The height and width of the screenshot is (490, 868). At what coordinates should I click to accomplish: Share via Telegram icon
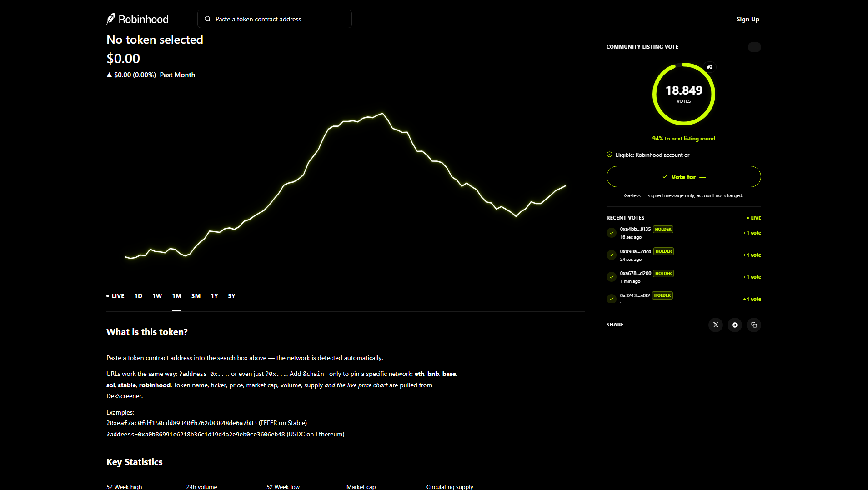[x=735, y=325]
